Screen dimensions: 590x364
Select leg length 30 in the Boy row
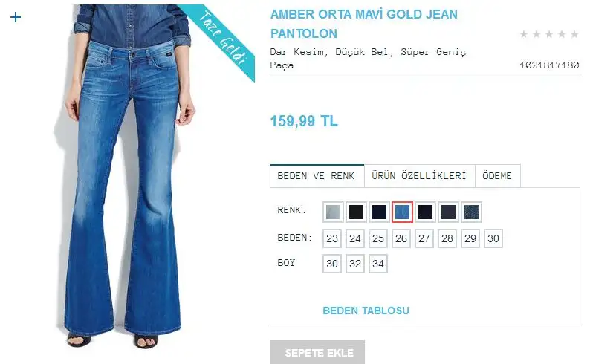pos(332,264)
